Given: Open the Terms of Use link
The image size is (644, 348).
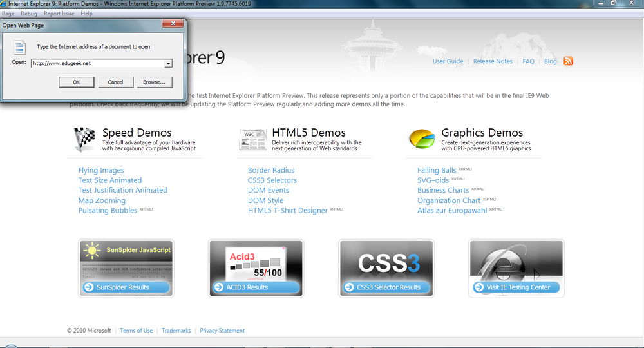Looking at the screenshot, I should (137, 331).
